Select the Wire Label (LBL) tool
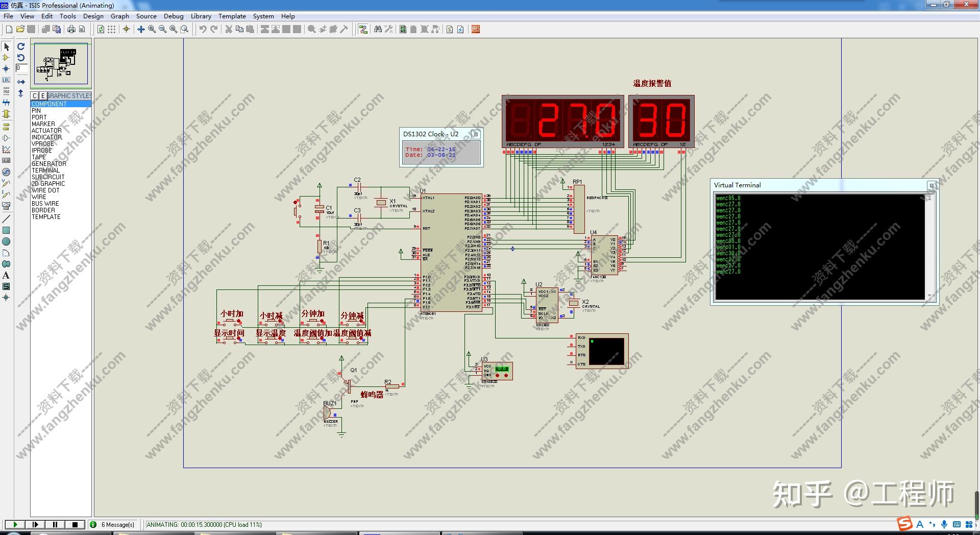 (6, 80)
